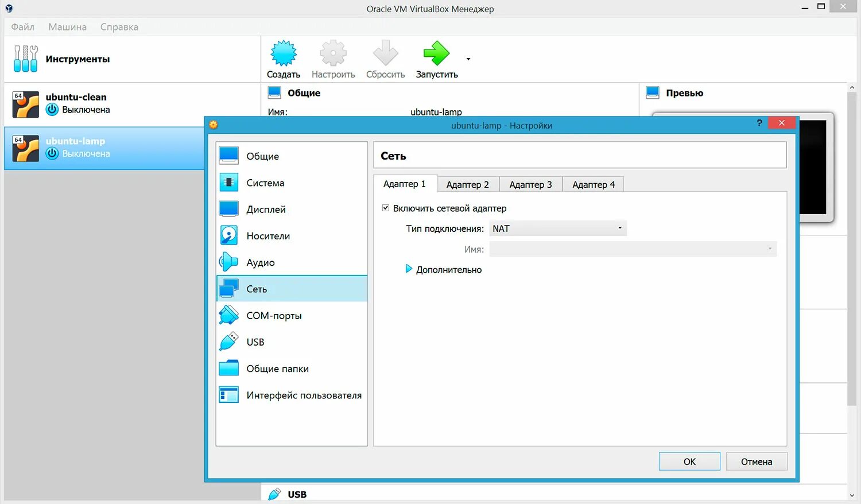Click the Запустить green arrow icon
This screenshot has height=504, width=861.
pyautogui.click(x=436, y=53)
